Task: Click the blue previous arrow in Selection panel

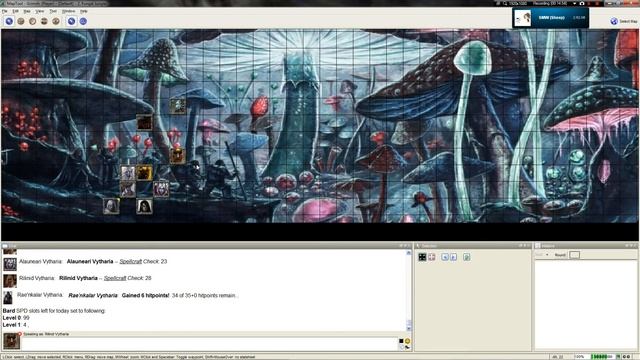Action: [x=445, y=257]
